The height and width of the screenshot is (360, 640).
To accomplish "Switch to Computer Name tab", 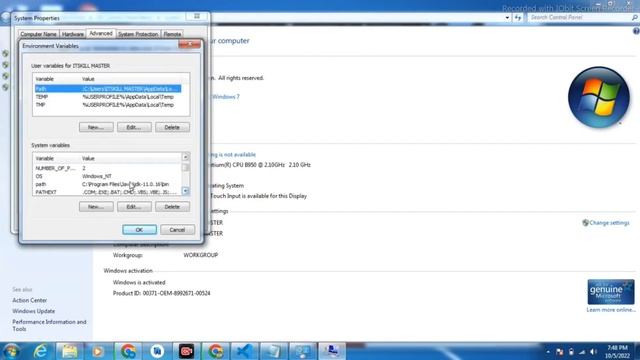I will [x=38, y=34].
